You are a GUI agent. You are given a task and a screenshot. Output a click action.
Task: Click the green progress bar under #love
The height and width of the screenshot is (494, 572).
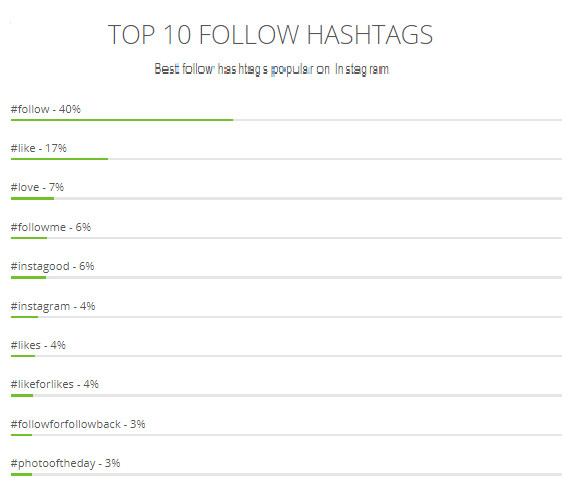(32, 198)
